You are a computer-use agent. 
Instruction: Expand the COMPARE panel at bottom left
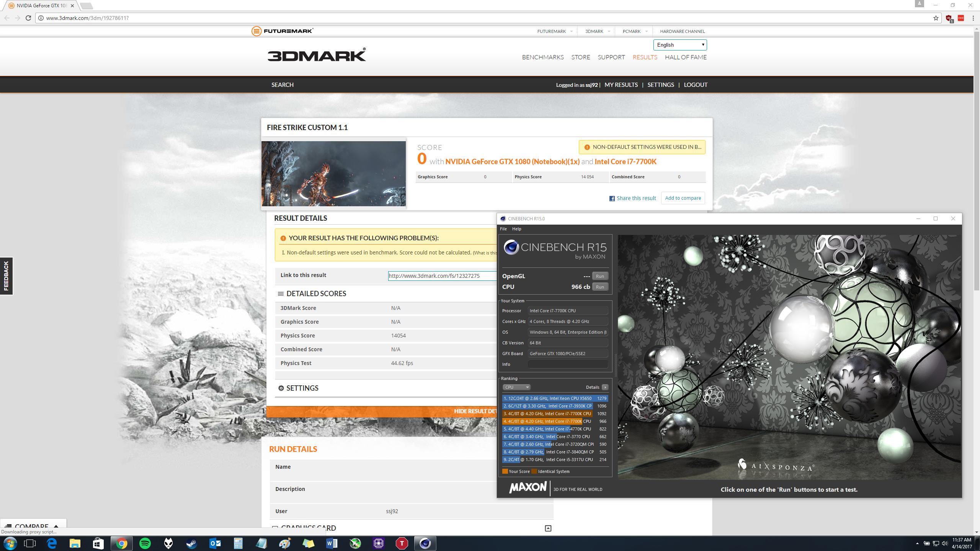[x=33, y=526]
